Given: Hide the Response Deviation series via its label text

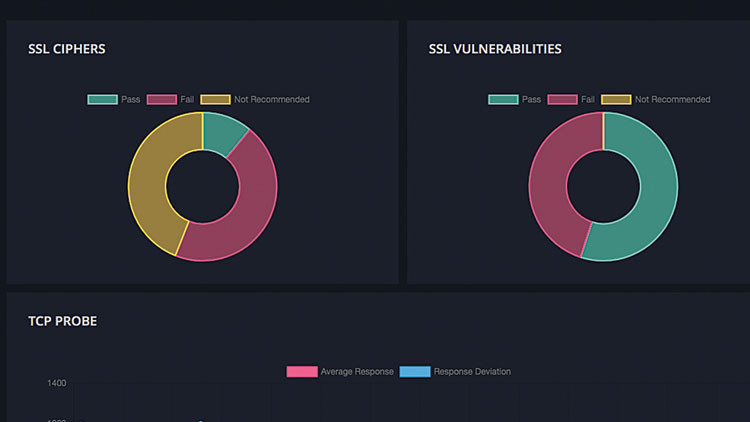Looking at the screenshot, I should pos(472,372).
